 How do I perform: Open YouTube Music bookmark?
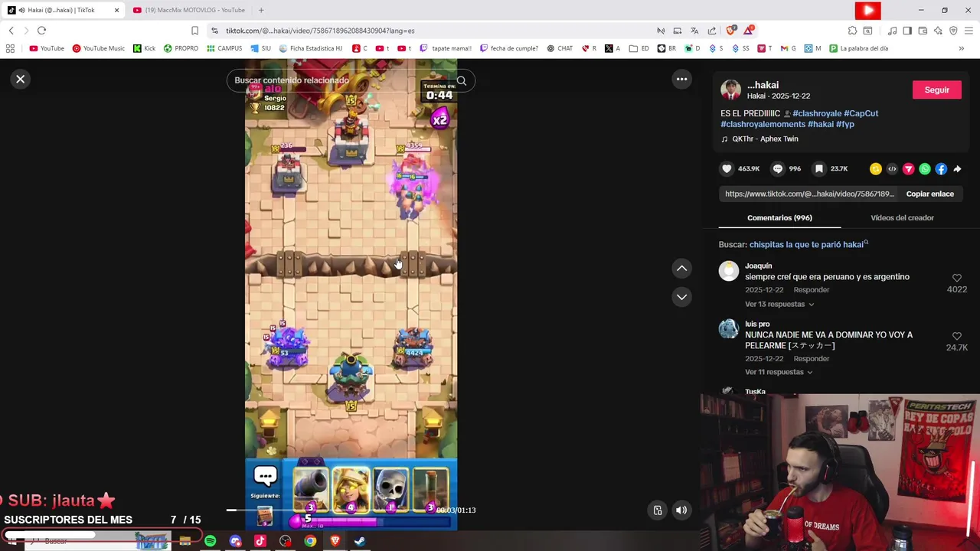[98, 48]
